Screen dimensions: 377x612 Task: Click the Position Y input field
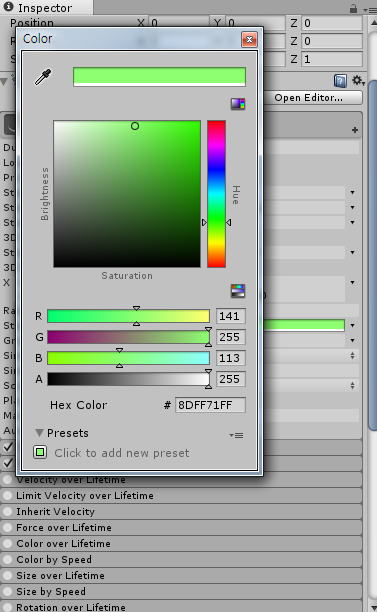(x=255, y=23)
